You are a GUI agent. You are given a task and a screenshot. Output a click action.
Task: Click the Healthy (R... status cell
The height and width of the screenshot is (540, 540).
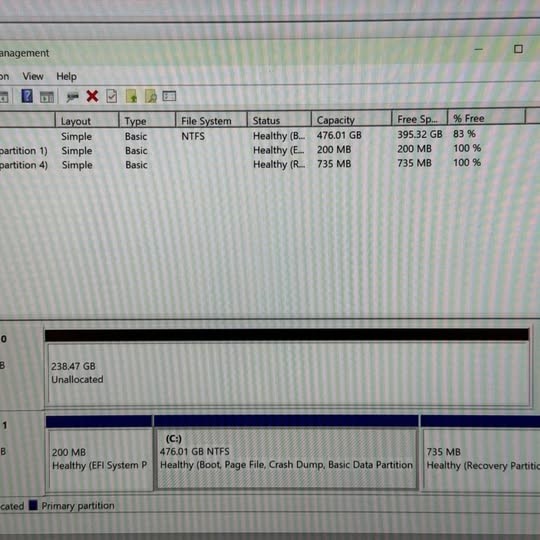[x=279, y=164]
